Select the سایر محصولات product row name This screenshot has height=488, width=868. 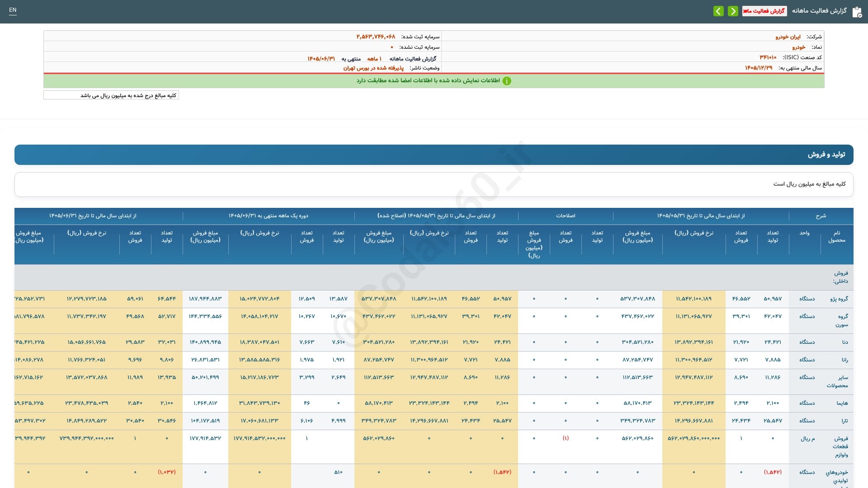837,382
